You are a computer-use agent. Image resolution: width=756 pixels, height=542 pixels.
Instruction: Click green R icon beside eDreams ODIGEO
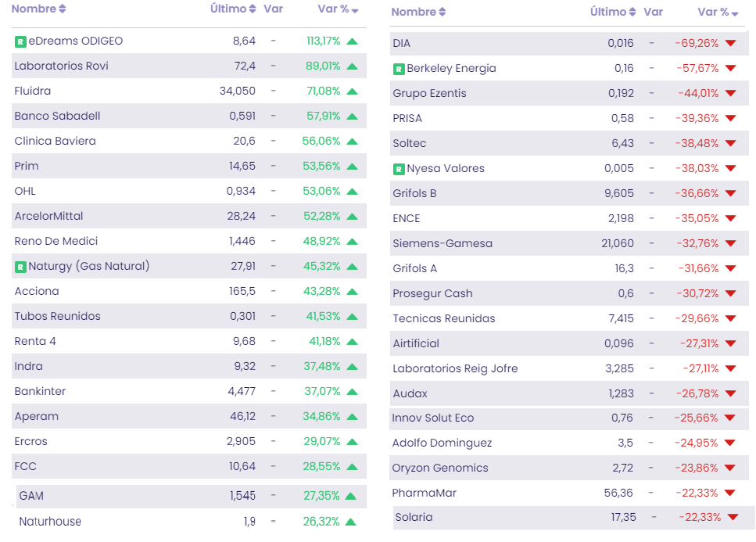pos(20,41)
